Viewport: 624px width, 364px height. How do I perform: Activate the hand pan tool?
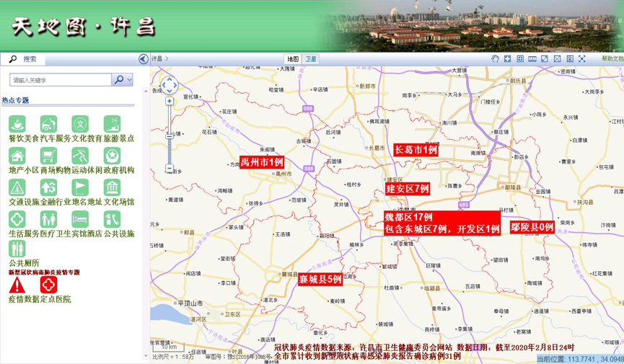pos(496,59)
